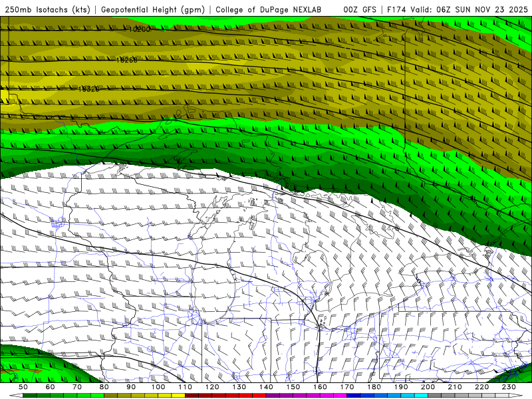532x399 pixels.
Task: Click the 'College of DuPage NEXLAB' credit text
Action: (268, 9)
